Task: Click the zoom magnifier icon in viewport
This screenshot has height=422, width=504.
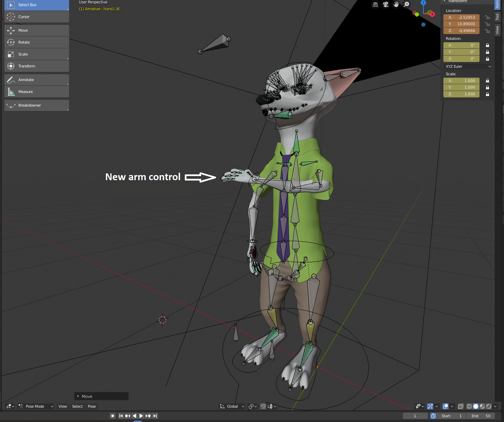Action: (x=406, y=4)
